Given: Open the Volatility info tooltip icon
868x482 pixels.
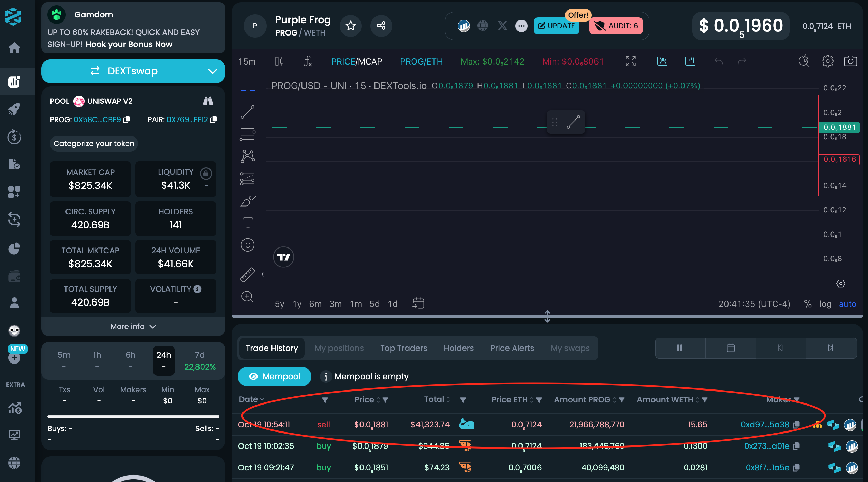Looking at the screenshot, I should tap(197, 289).
